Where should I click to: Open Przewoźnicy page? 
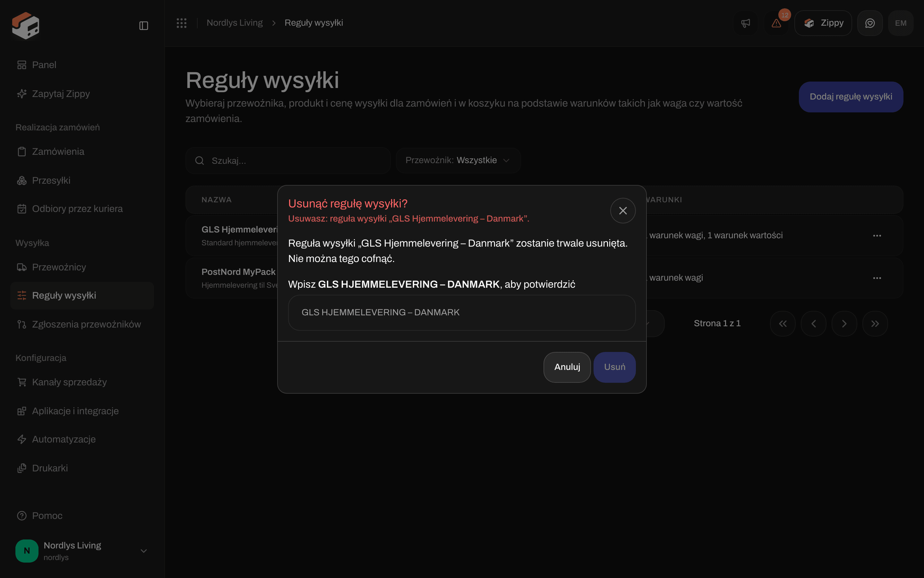pyautogui.click(x=82, y=267)
